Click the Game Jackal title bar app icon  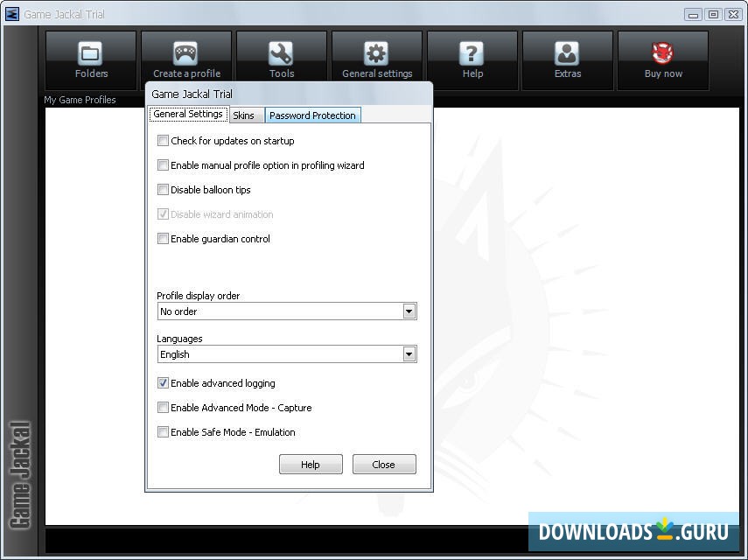[12, 14]
